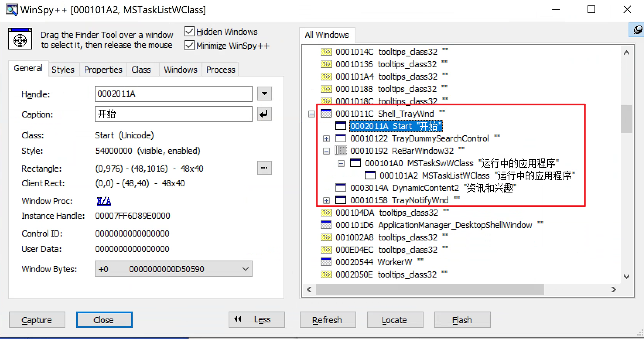Image resolution: width=644 pixels, height=339 pixels.
Task: Click the window list vertical scrollbar thumb
Action: tap(627, 119)
